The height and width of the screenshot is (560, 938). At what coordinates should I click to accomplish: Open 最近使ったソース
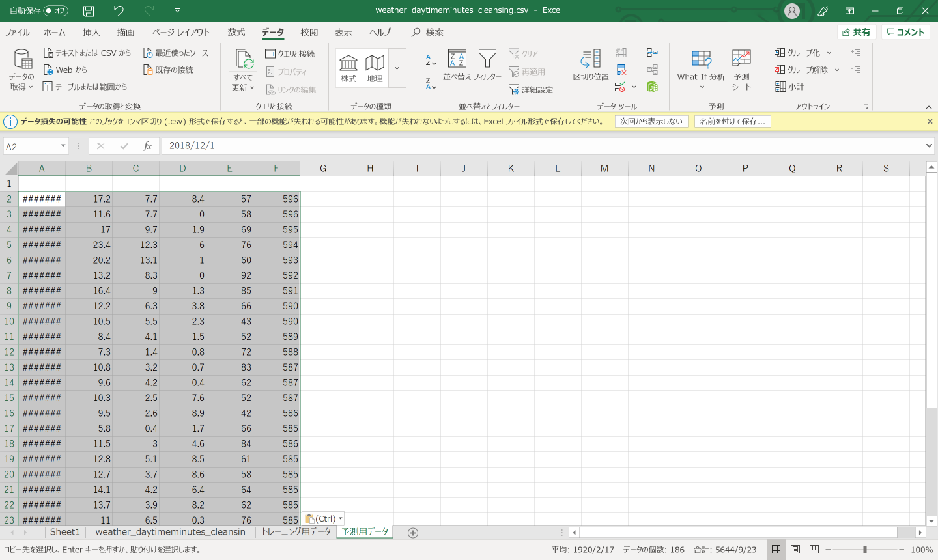(x=176, y=53)
